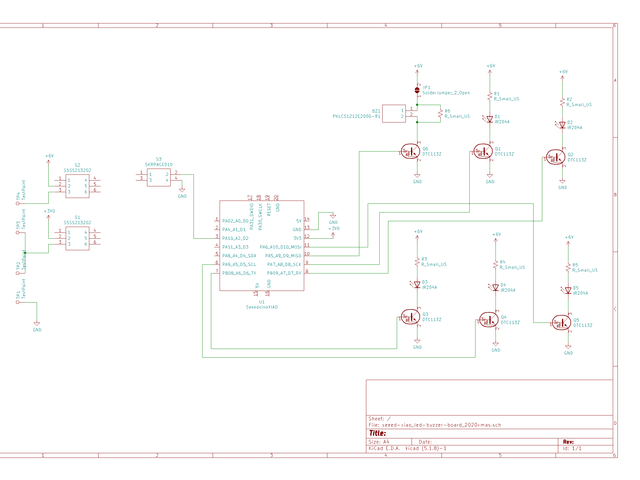The width and height of the screenshot is (640, 480).
Task: Click transistor Q5 symbol
Action: pyautogui.click(x=561, y=323)
